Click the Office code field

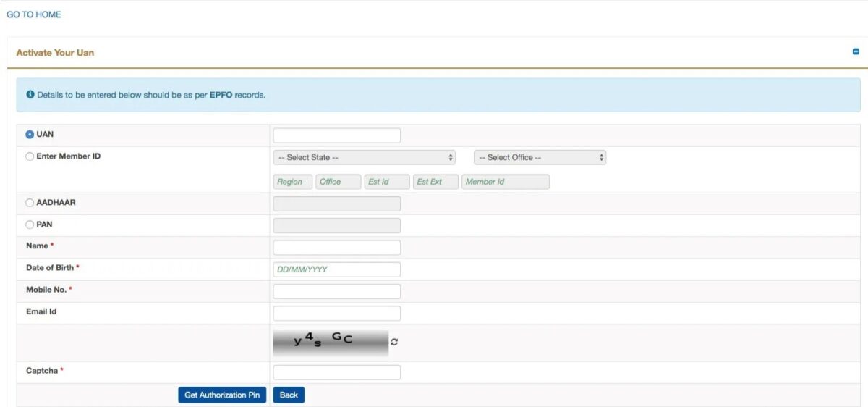338,182
